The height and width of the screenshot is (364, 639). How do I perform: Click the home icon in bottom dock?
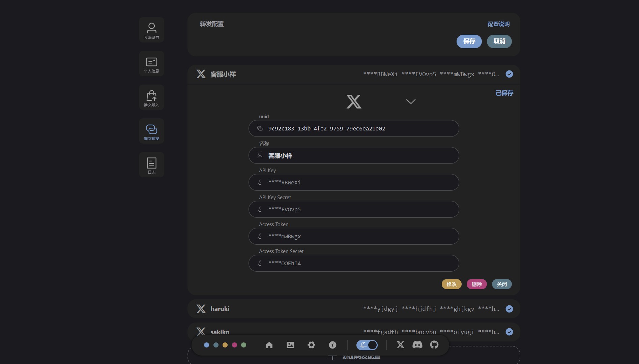click(x=269, y=345)
